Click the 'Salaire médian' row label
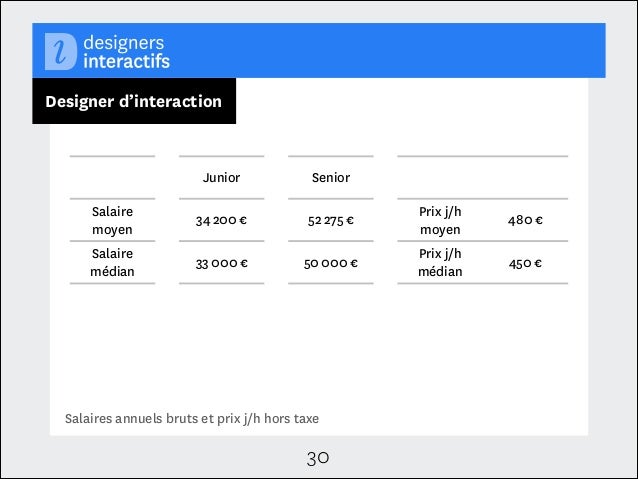The height and width of the screenshot is (479, 638). coord(112,262)
